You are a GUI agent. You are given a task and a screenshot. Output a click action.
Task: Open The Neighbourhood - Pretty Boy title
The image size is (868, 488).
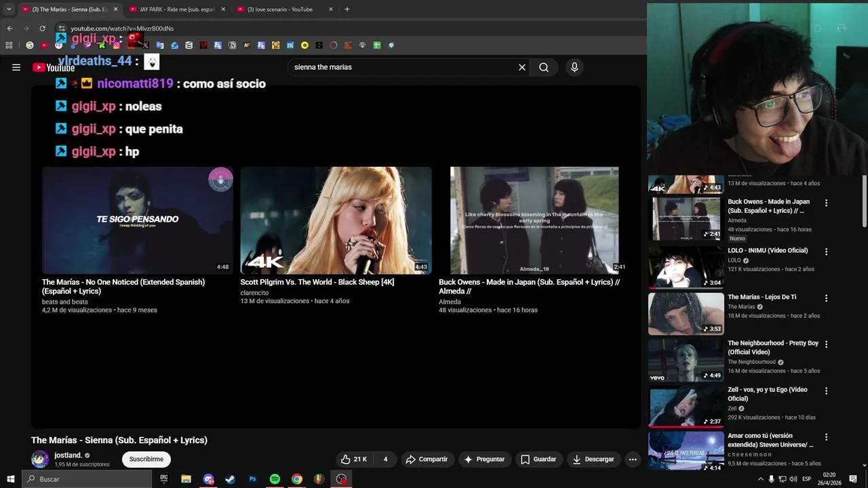[x=773, y=347]
